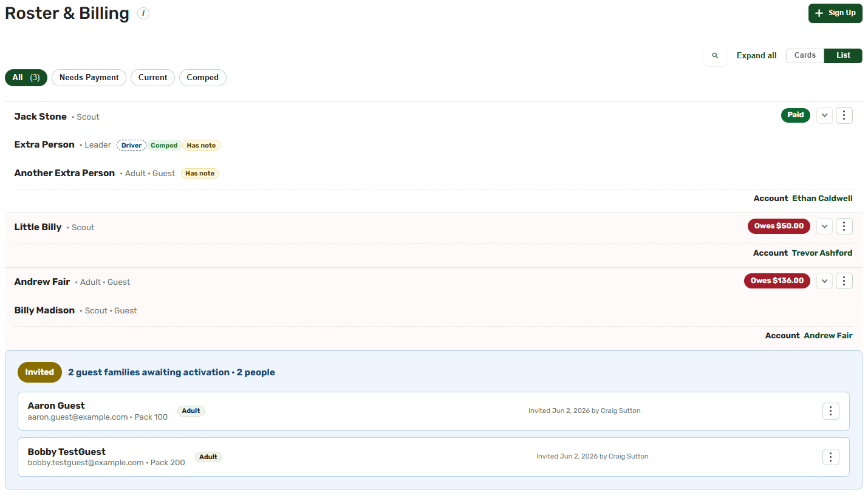
Task: Click the Roster & Billing heading
Action: click(x=67, y=13)
